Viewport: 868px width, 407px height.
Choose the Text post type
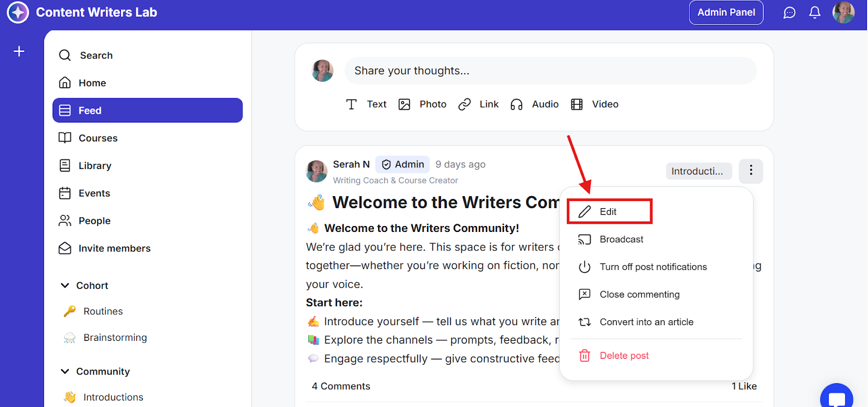(366, 104)
